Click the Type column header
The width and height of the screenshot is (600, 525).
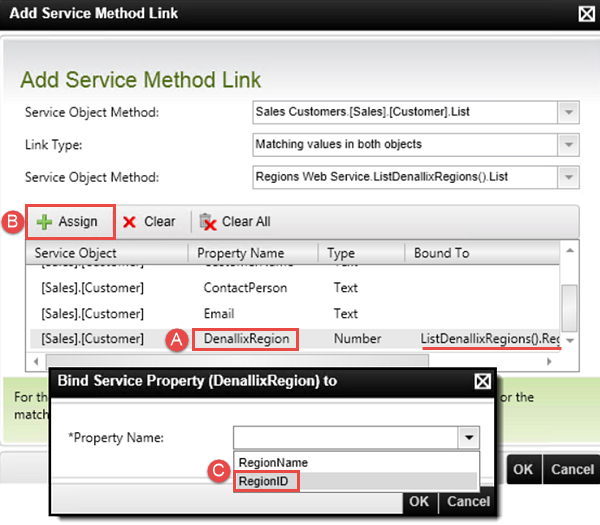[361, 253]
